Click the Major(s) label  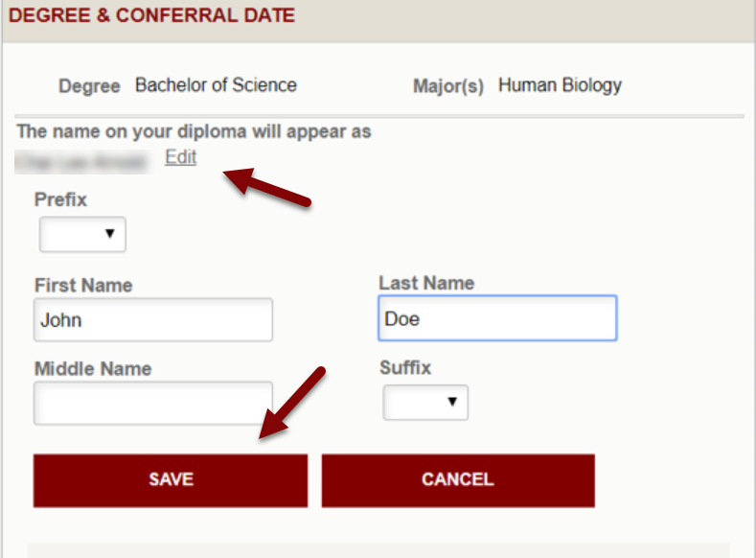coord(447,85)
